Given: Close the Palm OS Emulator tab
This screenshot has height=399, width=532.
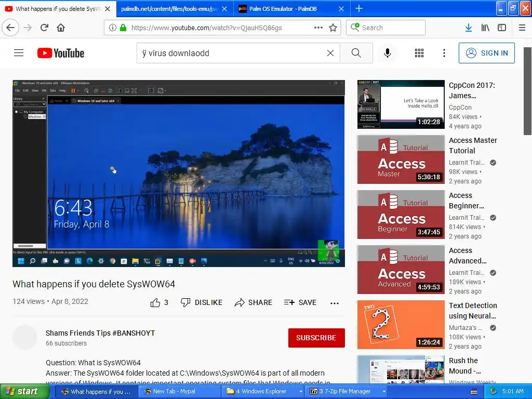Looking at the screenshot, I should (x=341, y=9).
